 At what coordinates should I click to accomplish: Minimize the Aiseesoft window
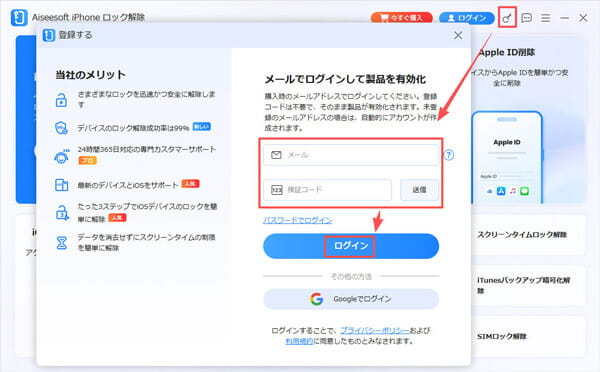click(564, 18)
